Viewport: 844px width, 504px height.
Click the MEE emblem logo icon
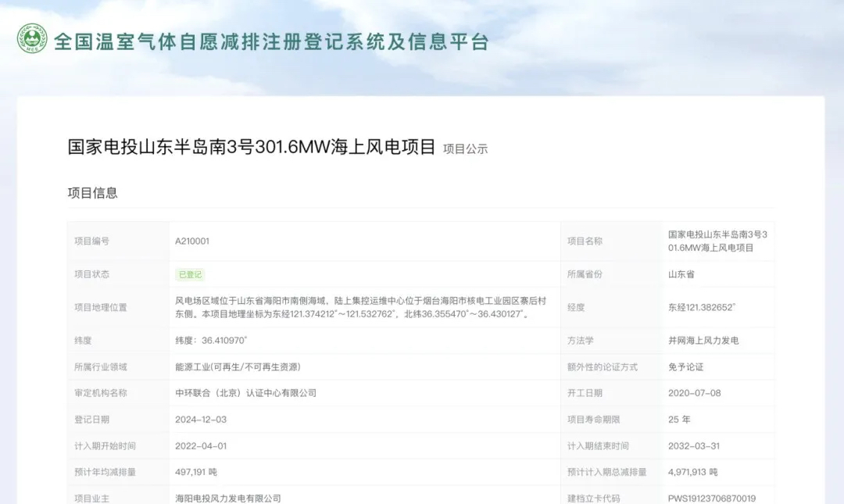pyautogui.click(x=32, y=39)
